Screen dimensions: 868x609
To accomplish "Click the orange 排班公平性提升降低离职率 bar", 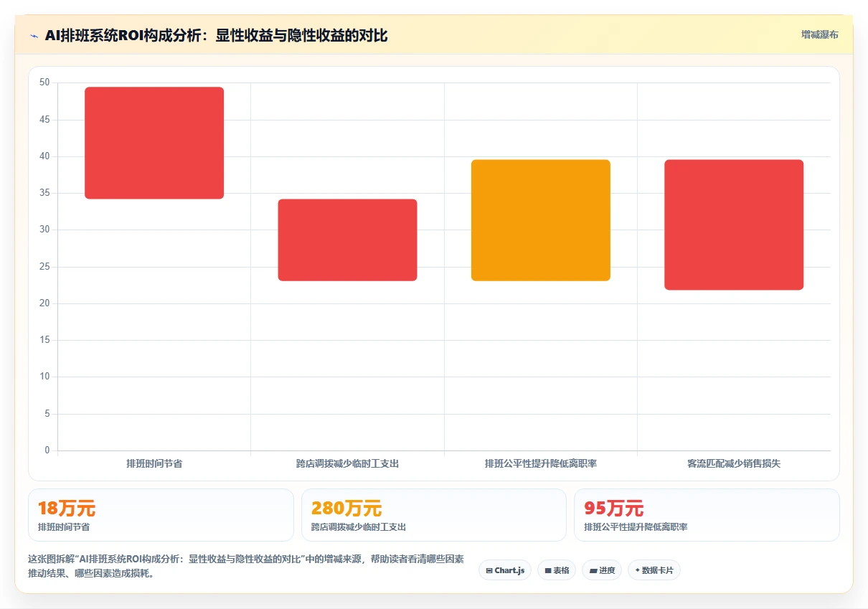I will point(541,220).
